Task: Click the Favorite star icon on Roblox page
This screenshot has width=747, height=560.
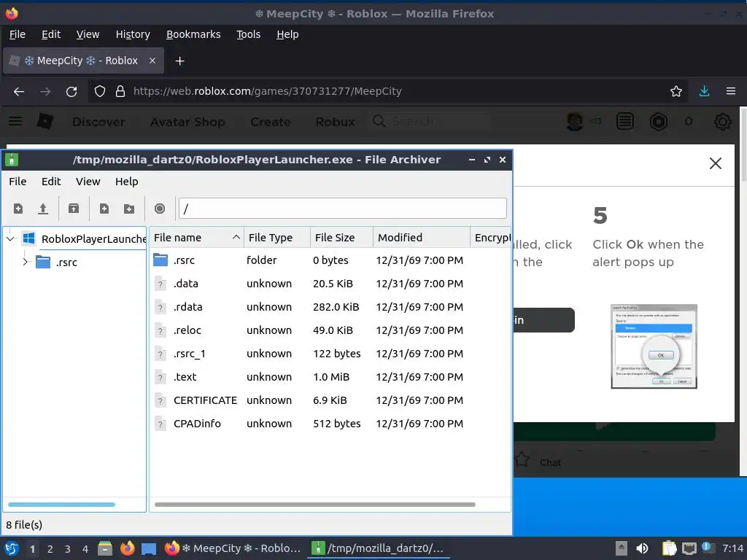Action: [522, 459]
